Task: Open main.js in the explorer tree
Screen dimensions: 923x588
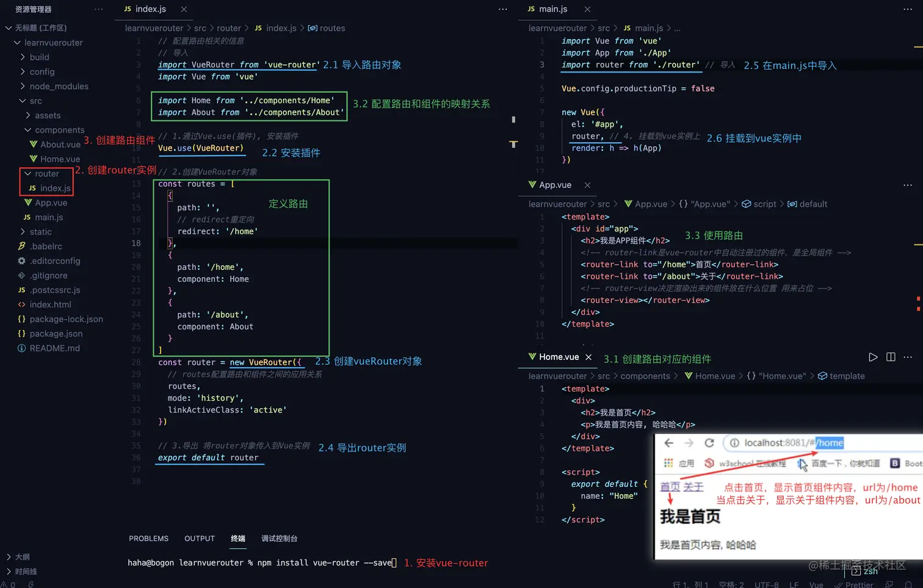Action: click(43, 217)
